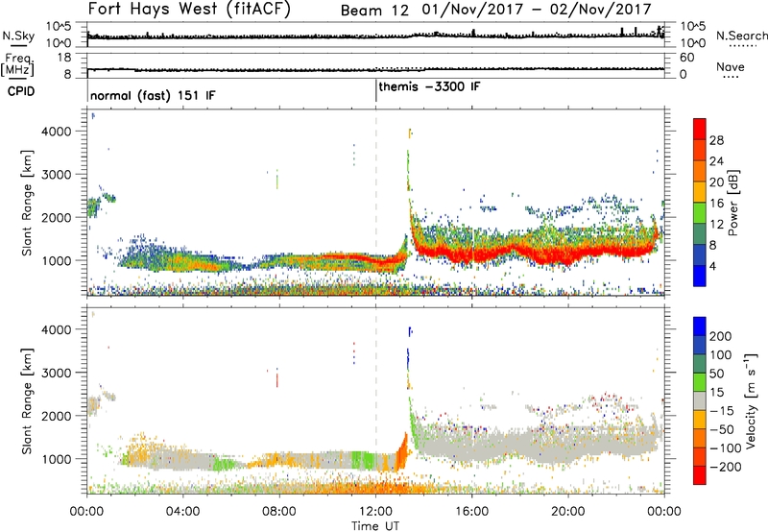Click the 'Fort Hays West (fitACF)' title

tap(189, 10)
